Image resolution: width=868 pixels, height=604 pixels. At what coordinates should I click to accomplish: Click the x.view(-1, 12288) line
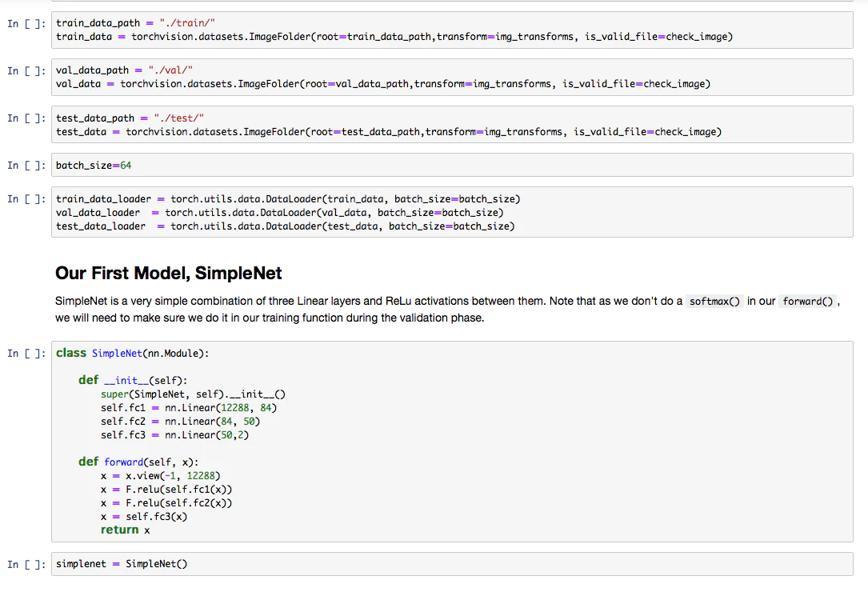pos(161,475)
